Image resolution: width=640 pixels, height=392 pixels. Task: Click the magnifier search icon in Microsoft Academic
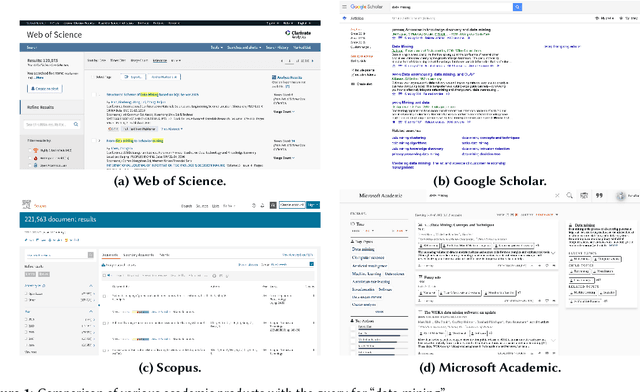pyautogui.click(x=569, y=196)
